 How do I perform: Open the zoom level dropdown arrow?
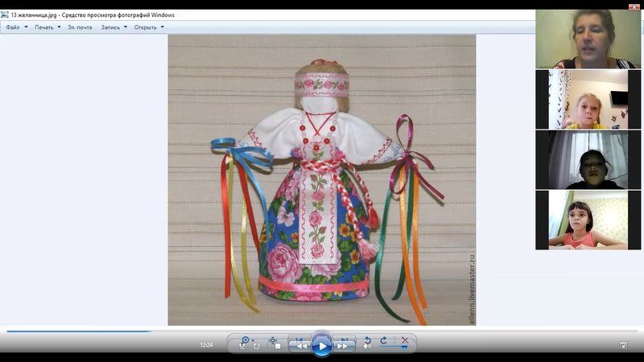pyautogui.click(x=253, y=340)
